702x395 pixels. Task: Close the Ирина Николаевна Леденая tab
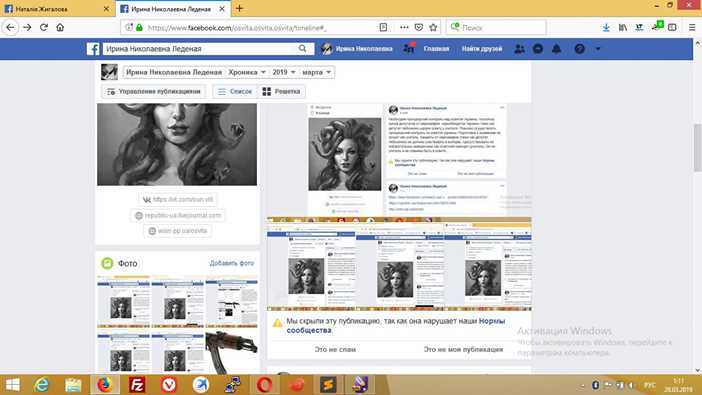(x=222, y=9)
